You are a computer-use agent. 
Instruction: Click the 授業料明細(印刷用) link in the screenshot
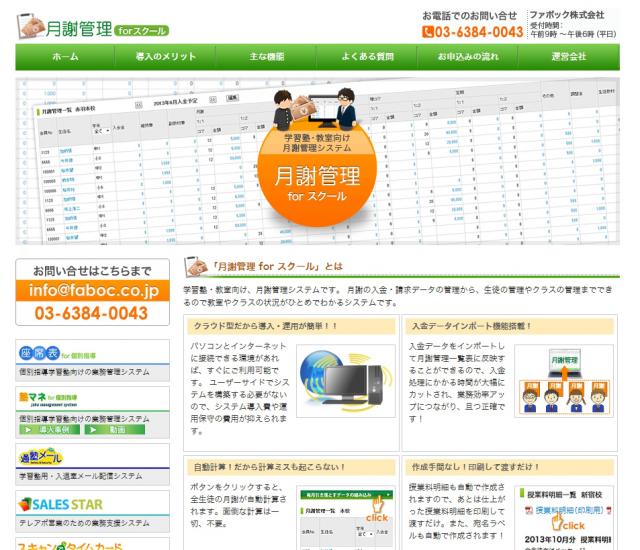(569, 510)
